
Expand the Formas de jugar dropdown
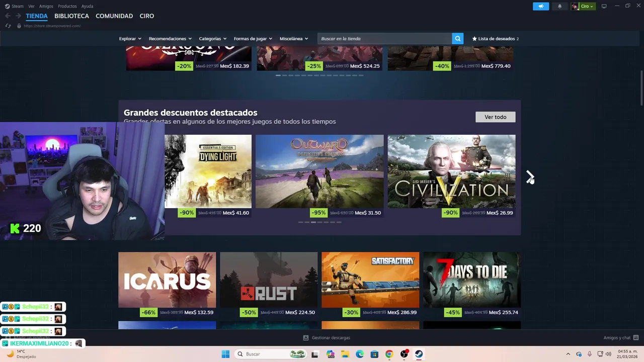click(x=253, y=39)
